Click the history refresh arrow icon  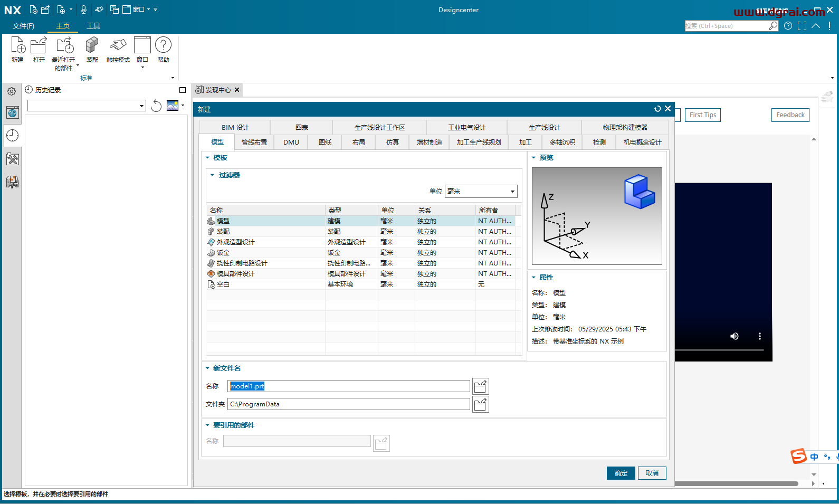(156, 106)
